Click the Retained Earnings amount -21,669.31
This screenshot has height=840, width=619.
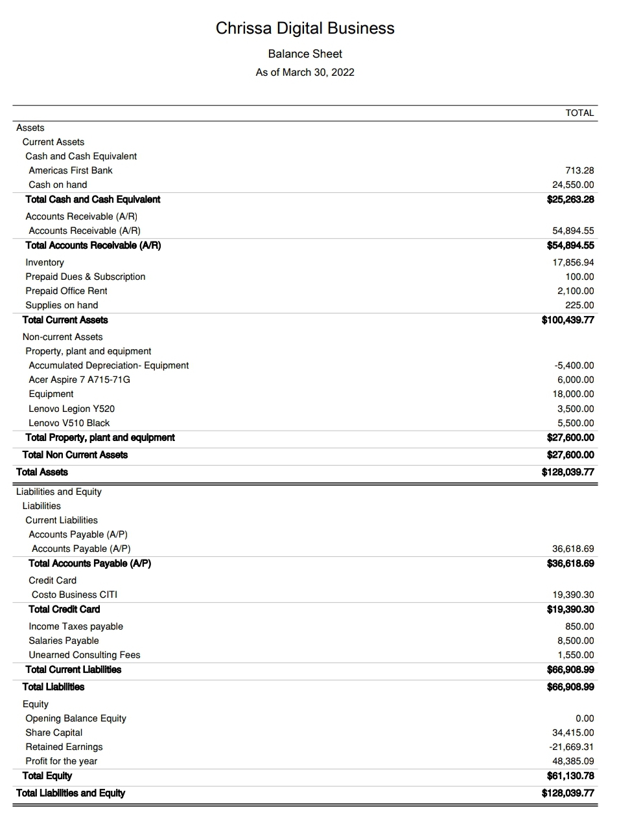tap(571, 747)
